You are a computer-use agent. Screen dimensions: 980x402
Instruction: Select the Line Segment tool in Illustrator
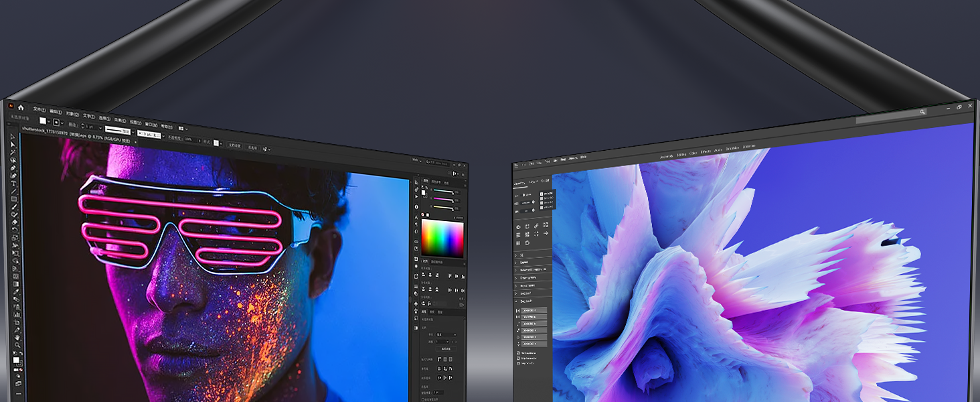(x=14, y=191)
